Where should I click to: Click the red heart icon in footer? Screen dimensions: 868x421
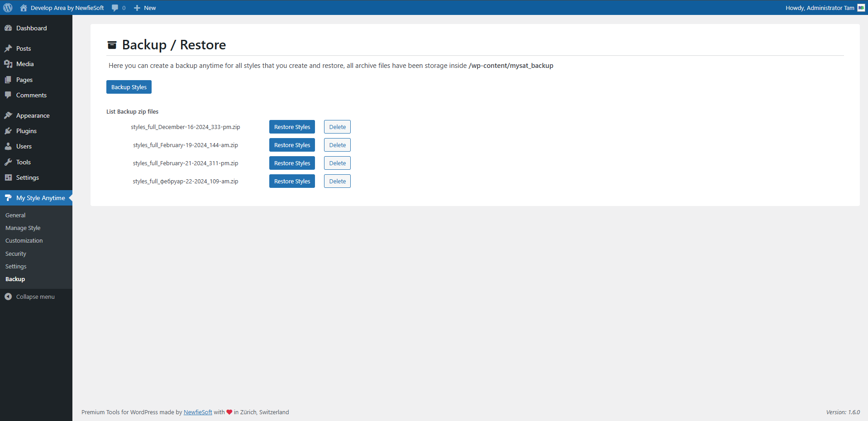[x=229, y=412]
